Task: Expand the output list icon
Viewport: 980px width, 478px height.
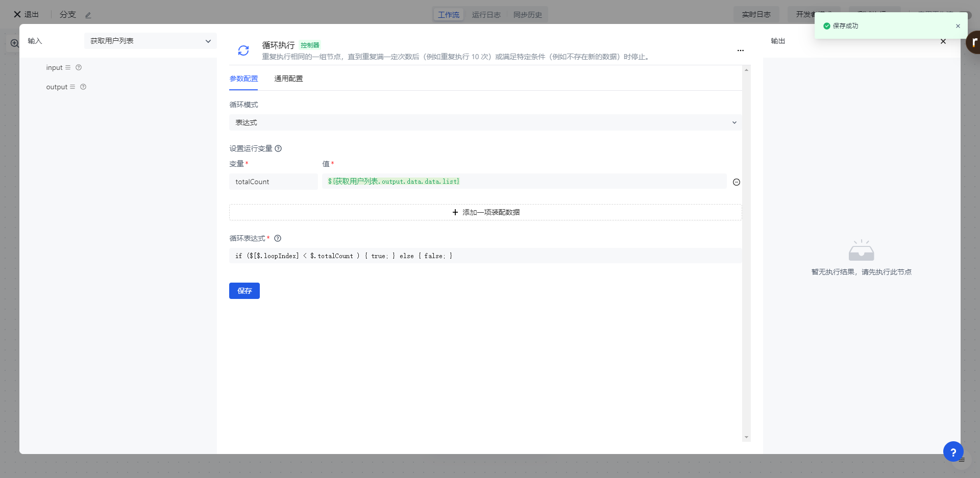Action: click(x=72, y=87)
